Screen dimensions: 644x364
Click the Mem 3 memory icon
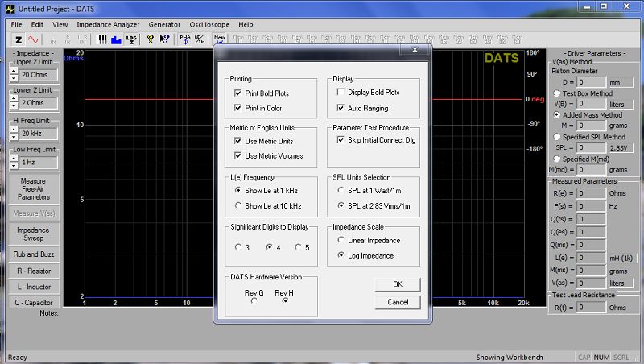click(268, 39)
